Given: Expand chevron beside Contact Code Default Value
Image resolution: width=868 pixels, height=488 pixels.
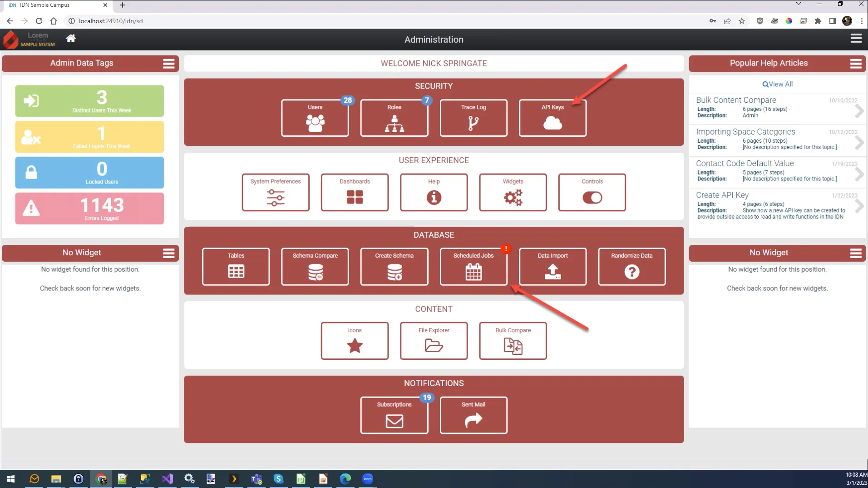Looking at the screenshot, I should pos(859,174).
